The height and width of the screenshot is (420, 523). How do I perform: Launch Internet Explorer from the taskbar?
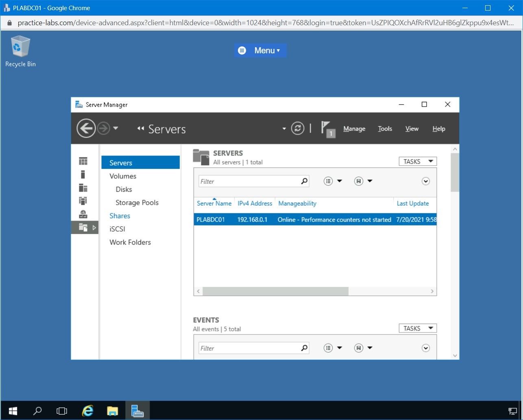87,411
